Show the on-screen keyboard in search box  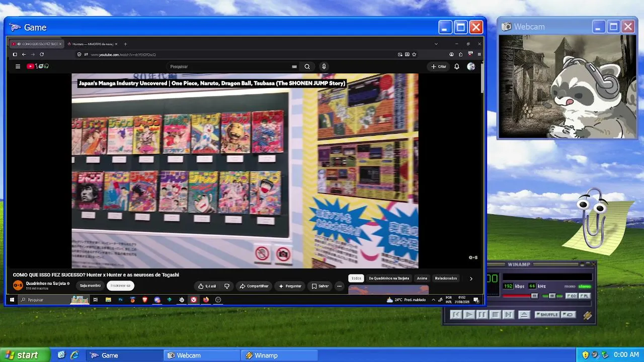(x=294, y=66)
